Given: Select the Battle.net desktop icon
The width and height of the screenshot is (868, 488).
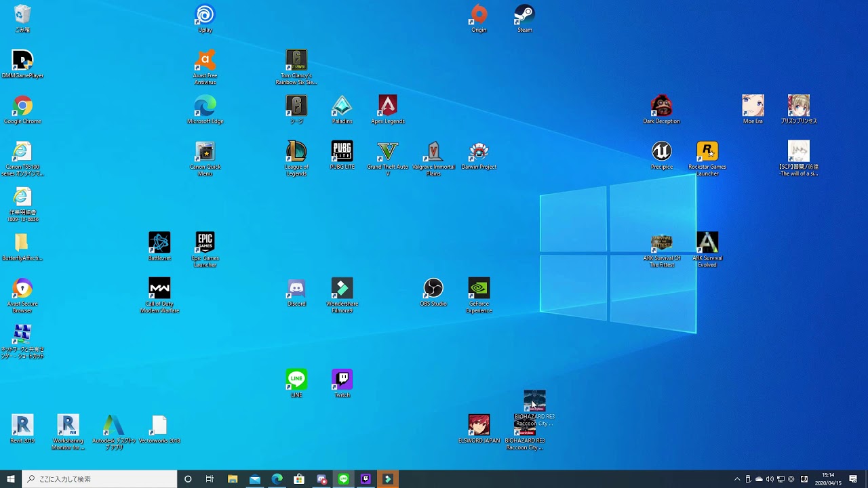Looking at the screenshot, I should coord(159,247).
